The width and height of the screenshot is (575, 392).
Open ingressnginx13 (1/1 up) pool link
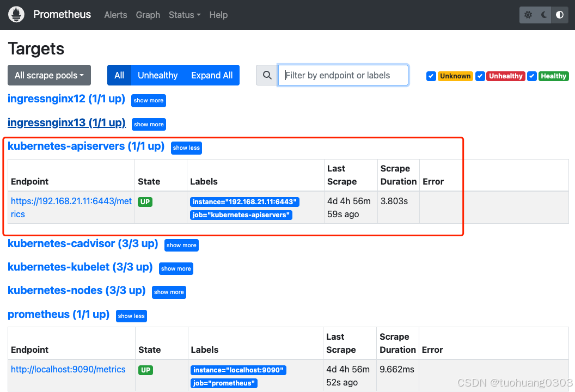[67, 122]
